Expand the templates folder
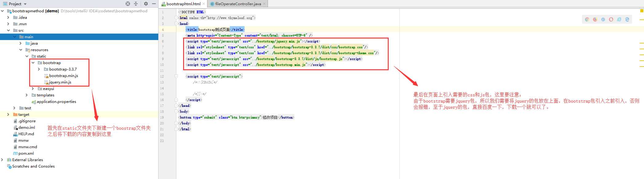This screenshot has width=644, height=179. click(27, 95)
